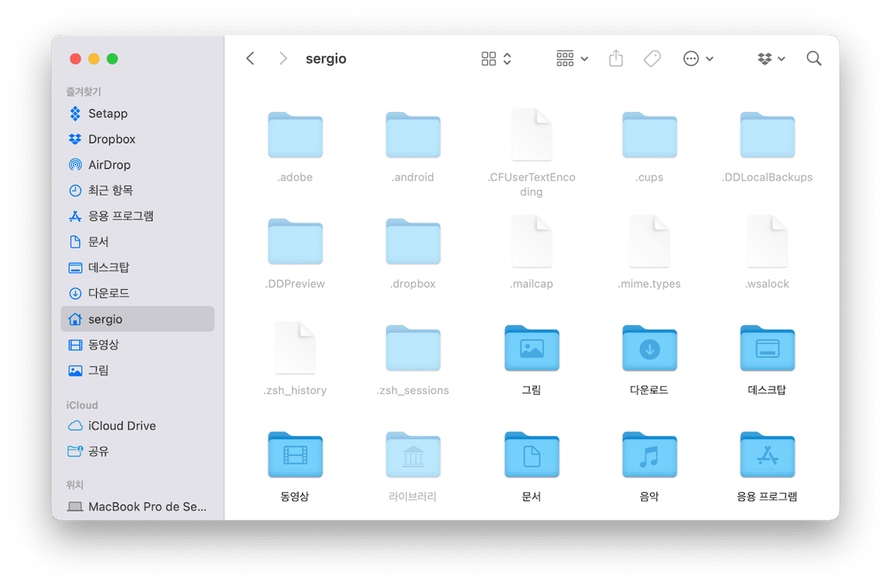The image size is (891, 588).
Task: Select the 음악 music folder
Action: tap(649, 455)
